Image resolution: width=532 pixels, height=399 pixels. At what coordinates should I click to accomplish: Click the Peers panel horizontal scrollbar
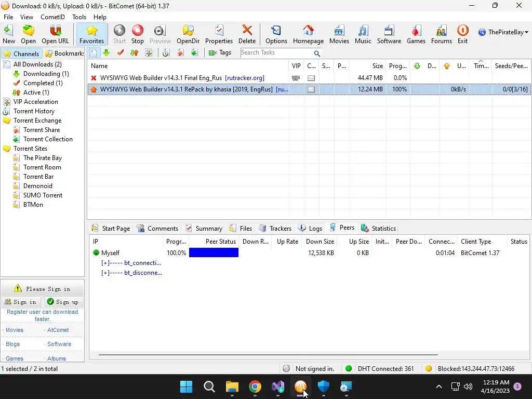pyautogui.click(x=268, y=355)
